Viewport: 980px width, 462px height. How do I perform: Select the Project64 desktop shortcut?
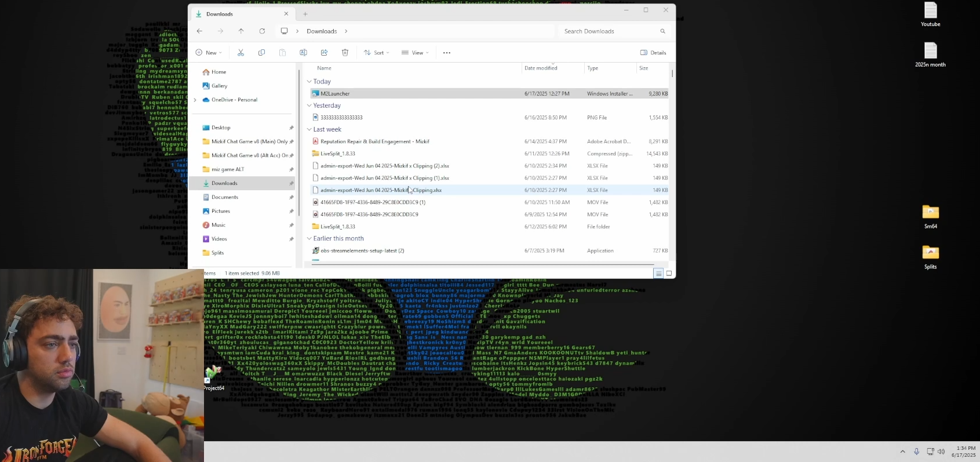[214, 378]
